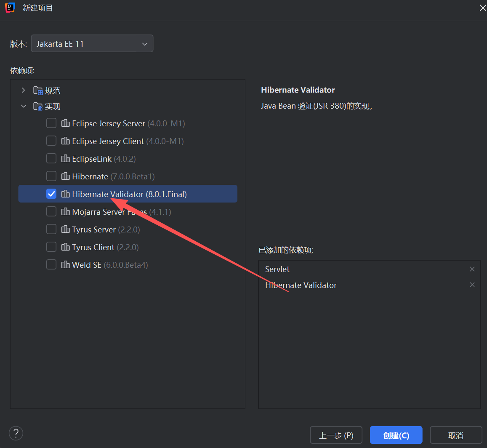Screen dimensions: 487x448
Task: Select the Weld SE (6.0.0.Beta4) row text
Action: [x=110, y=265]
